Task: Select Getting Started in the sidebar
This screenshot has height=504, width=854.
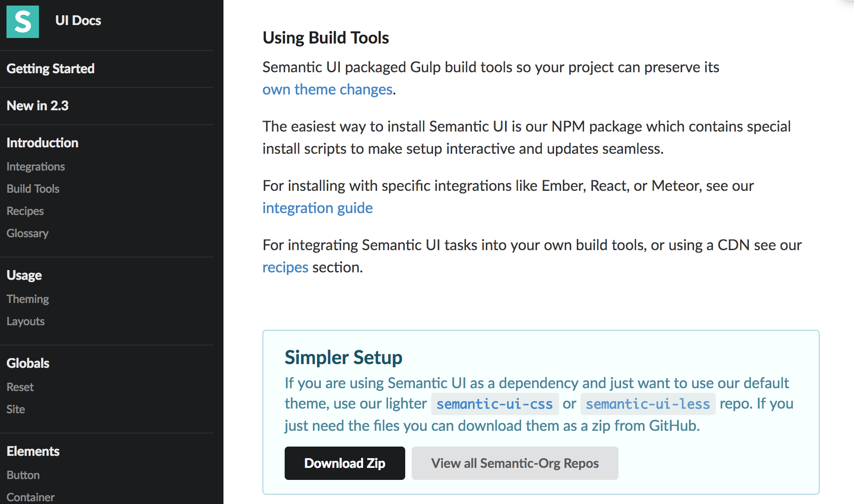Action: coord(50,69)
